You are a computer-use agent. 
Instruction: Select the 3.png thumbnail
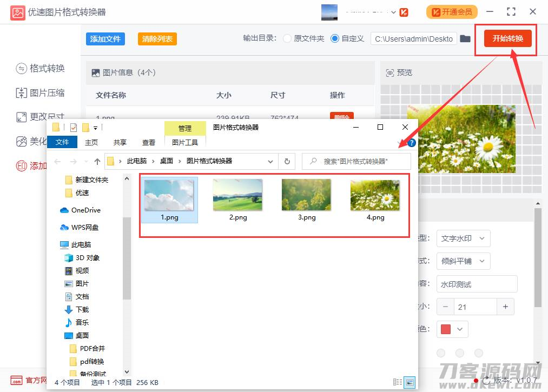click(307, 200)
